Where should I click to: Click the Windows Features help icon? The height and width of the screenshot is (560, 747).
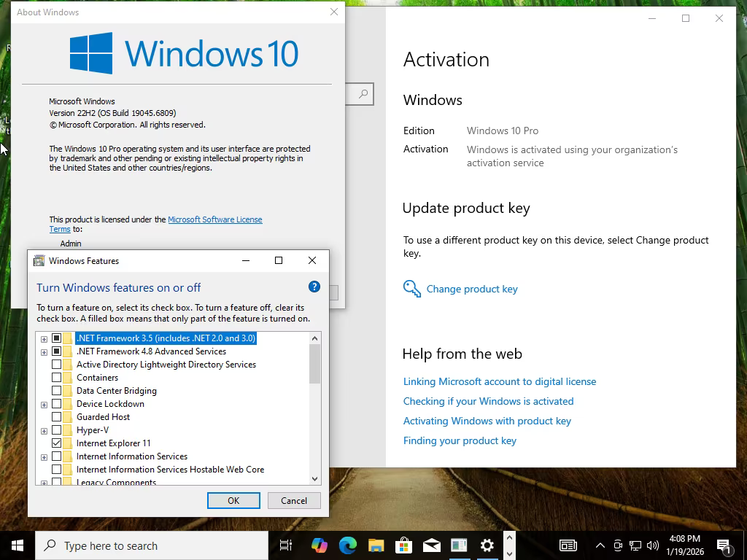click(x=314, y=287)
